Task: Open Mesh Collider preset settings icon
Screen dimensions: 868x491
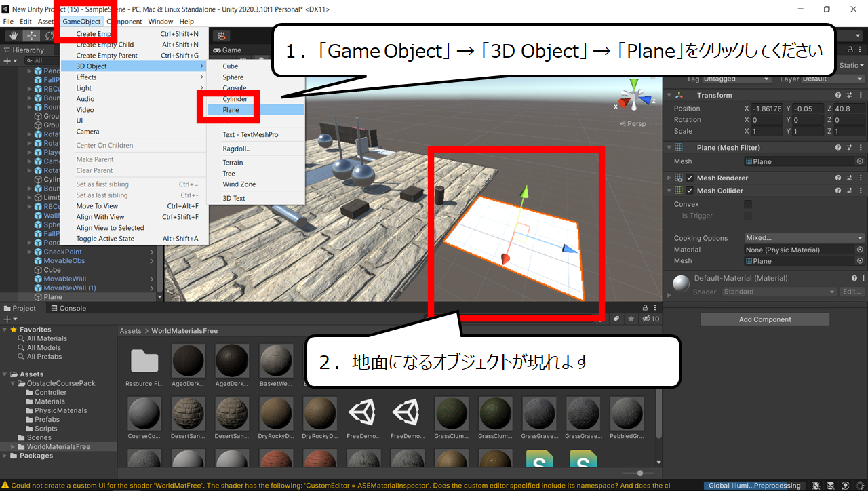Action: (850, 191)
